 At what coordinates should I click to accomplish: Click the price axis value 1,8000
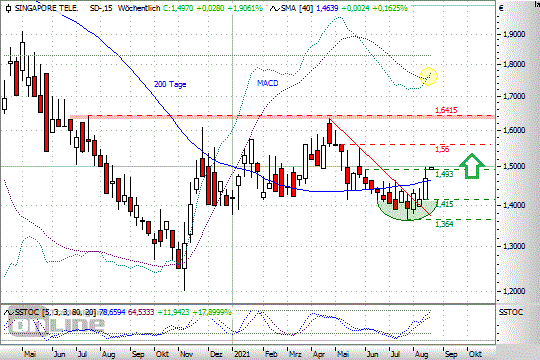pos(514,64)
